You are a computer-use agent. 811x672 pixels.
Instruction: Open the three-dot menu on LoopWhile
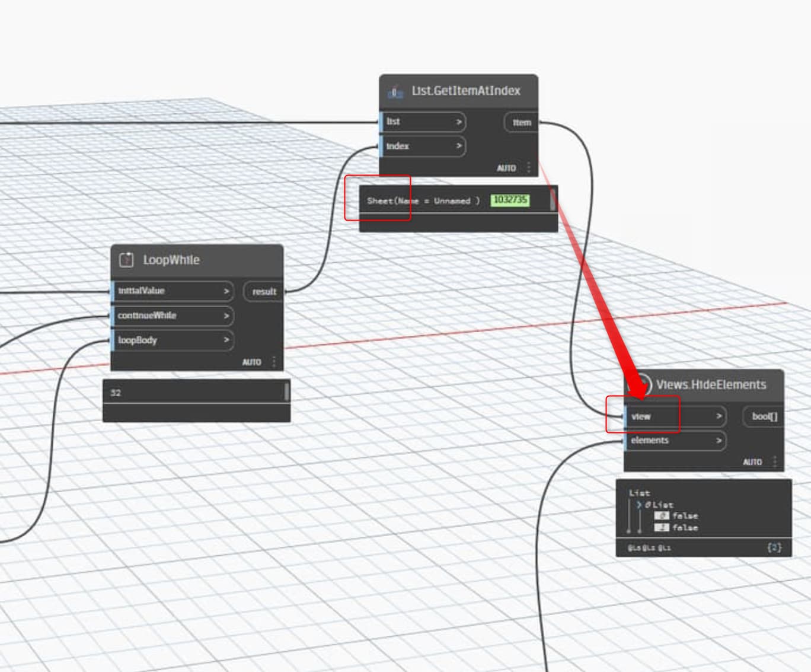pos(273,361)
